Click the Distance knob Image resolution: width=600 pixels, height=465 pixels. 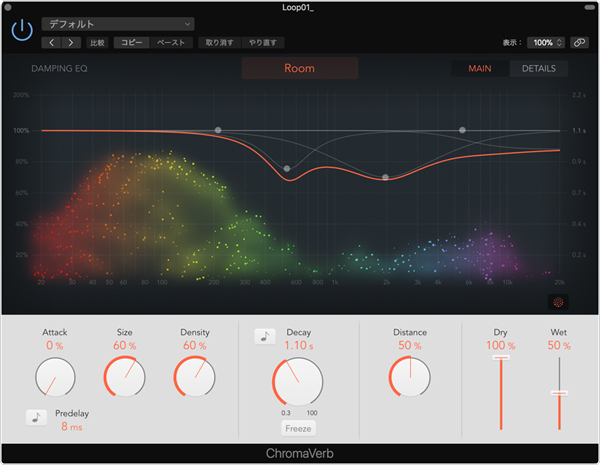(410, 377)
